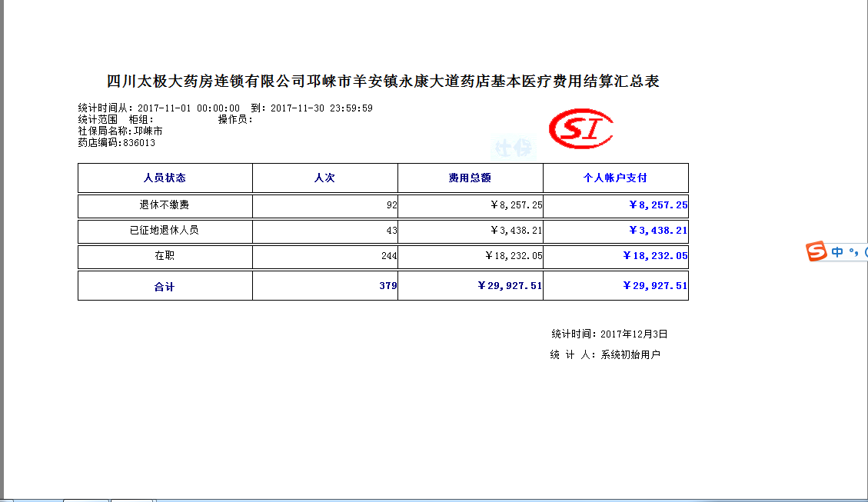This screenshot has height=502, width=868.
Task: Click the 费用总额 column header
Action: pos(470,178)
